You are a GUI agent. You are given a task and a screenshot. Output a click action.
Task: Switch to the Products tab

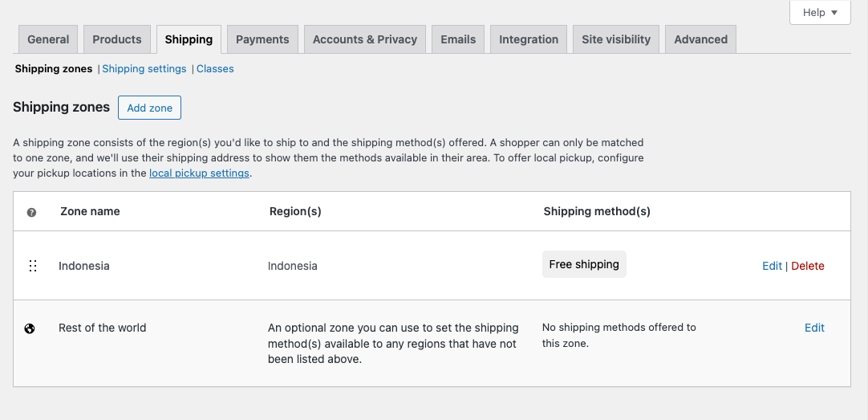click(117, 39)
